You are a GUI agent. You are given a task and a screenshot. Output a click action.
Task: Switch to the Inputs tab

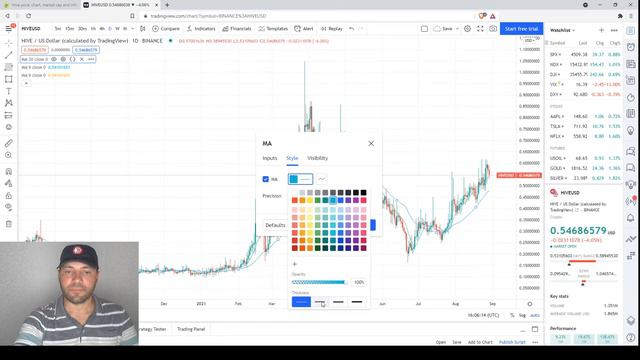(x=270, y=158)
